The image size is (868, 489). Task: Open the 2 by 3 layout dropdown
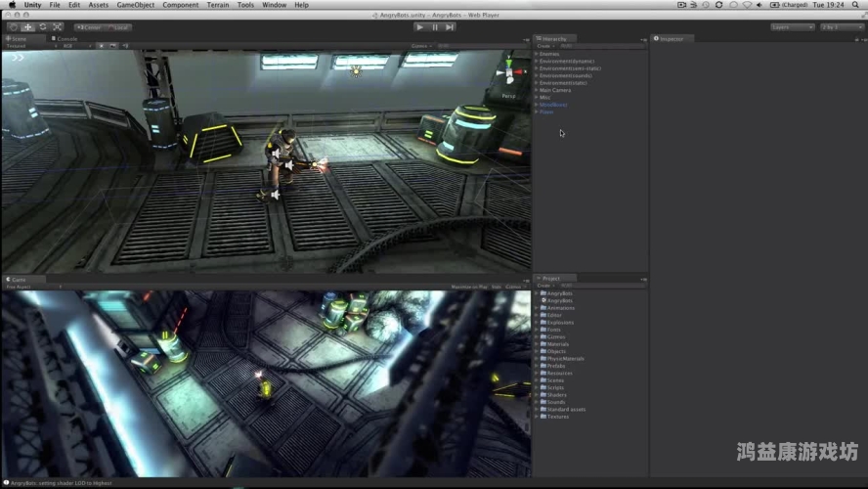[842, 27]
